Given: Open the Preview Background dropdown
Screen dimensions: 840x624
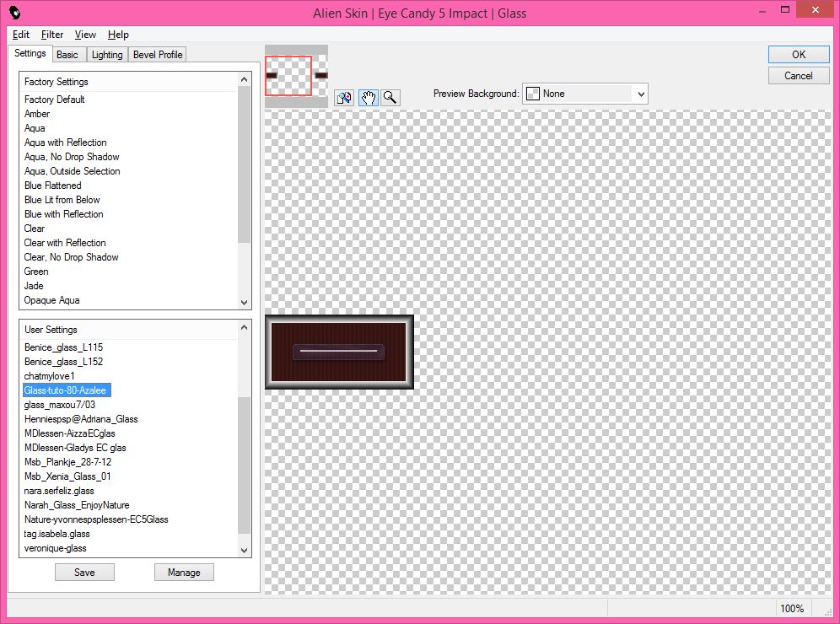Looking at the screenshot, I should point(585,94).
